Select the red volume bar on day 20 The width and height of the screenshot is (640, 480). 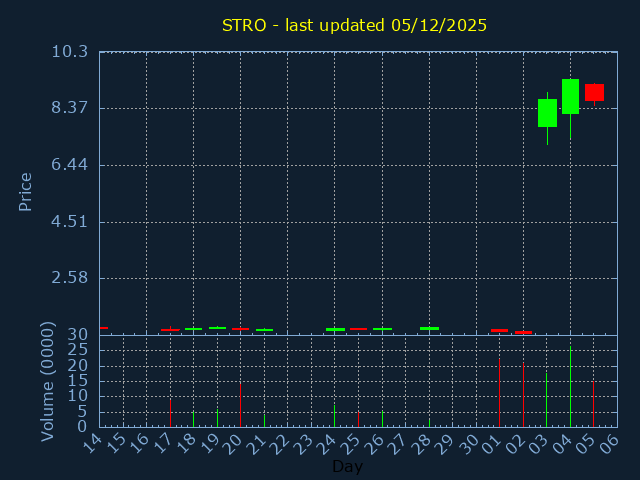(240, 405)
